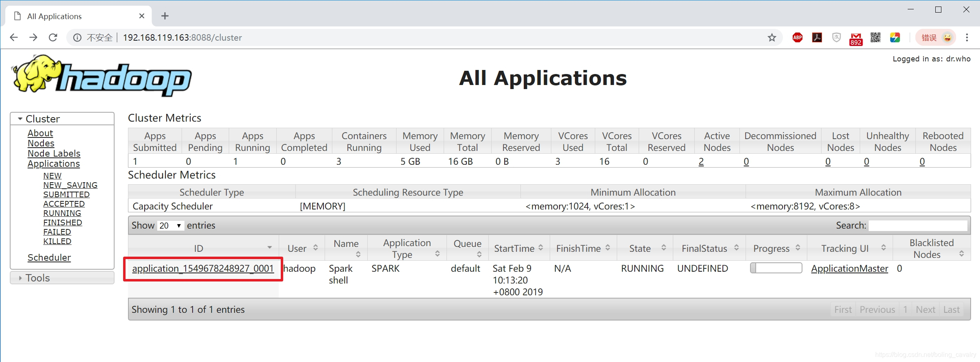Open the ApplicationMaster tracking link
The image size is (980, 362).
coord(850,268)
